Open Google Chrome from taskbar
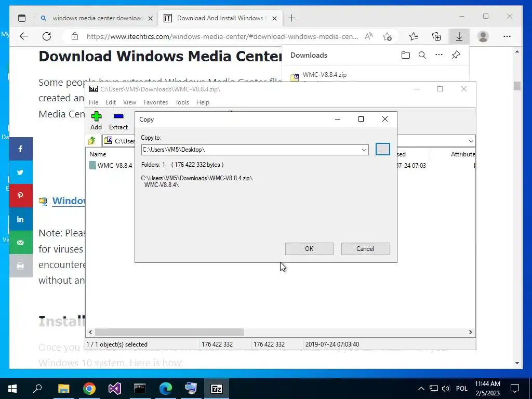Viewport: 532px width, 399px height. [x=89, y=389]
